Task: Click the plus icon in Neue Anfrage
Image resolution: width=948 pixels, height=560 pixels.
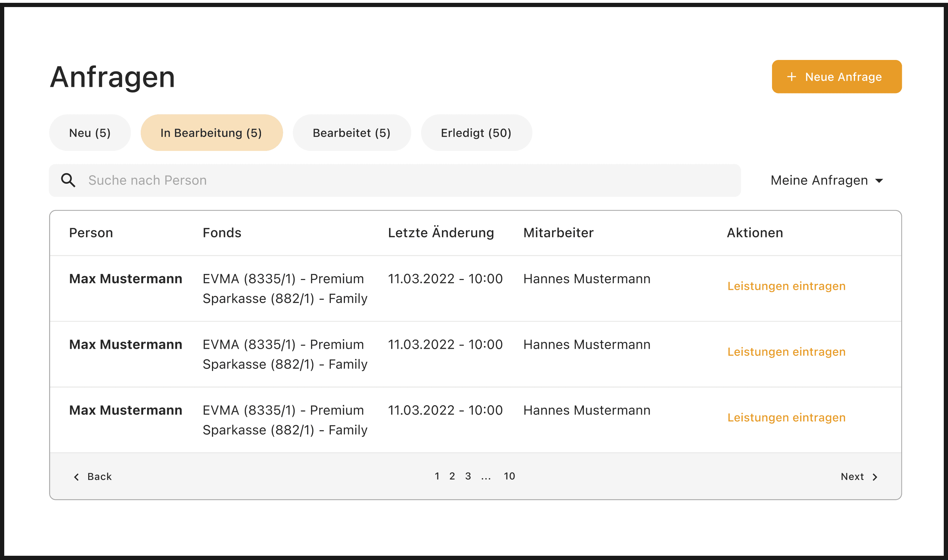Action: tap(791, 77)
